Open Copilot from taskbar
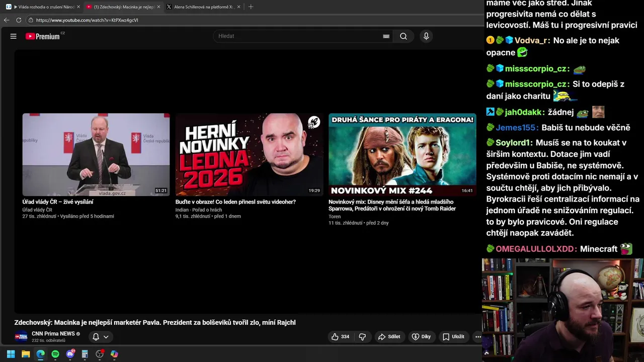 [x=114, y=354]
